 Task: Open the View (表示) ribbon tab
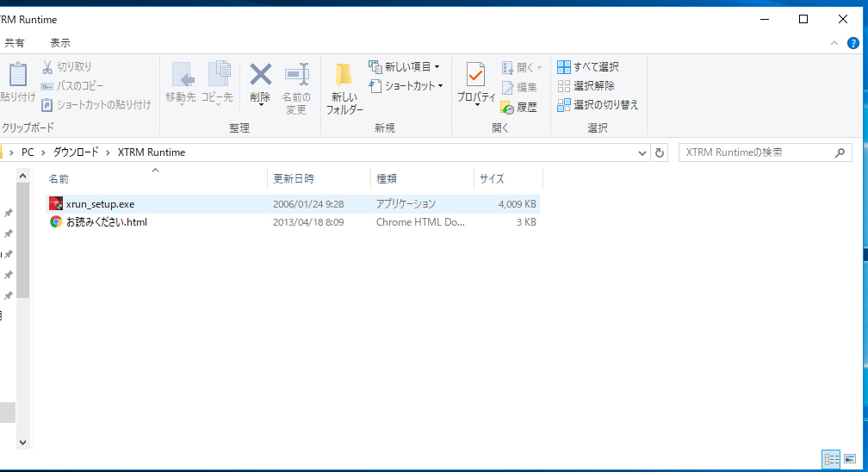[x=60, y=43]
